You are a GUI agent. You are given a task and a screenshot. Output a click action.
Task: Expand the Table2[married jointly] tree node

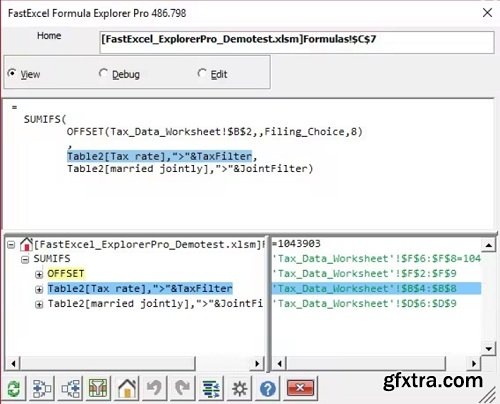(39, 304)
